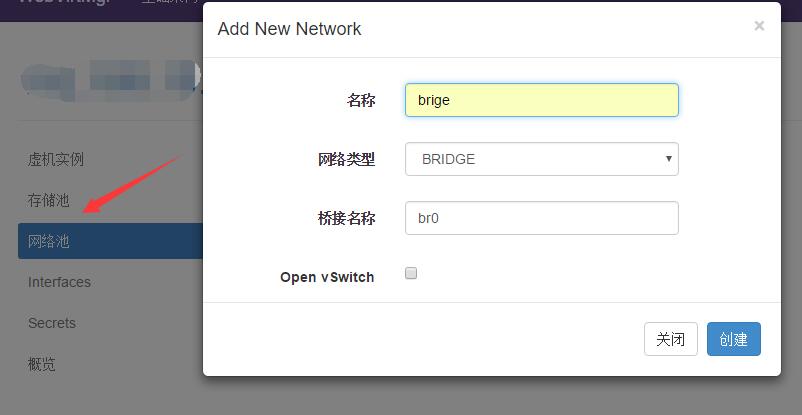Click the 桥接名称 label
The width and height of the screenshot is (802, 415).
coord(346,218)
